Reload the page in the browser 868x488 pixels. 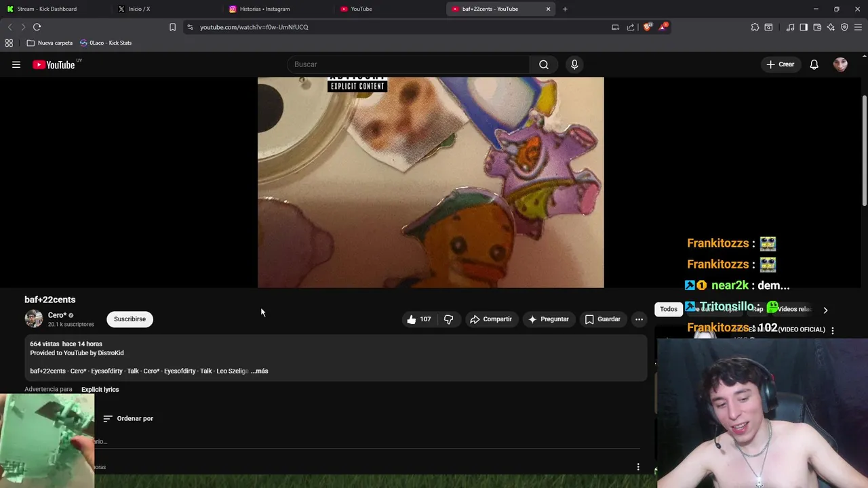click(37, 27)
